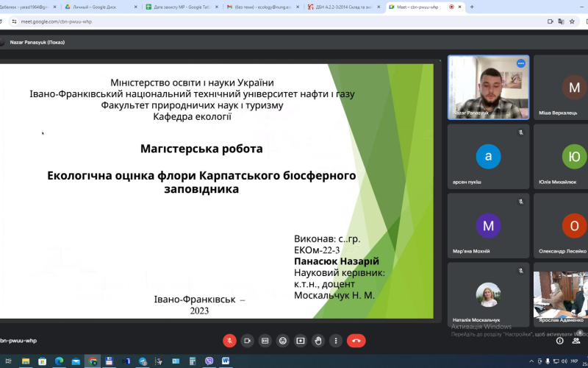This screenshot has height=368, width=588.
Task: Open Viber from taskbar
Action: coord(209,361)
